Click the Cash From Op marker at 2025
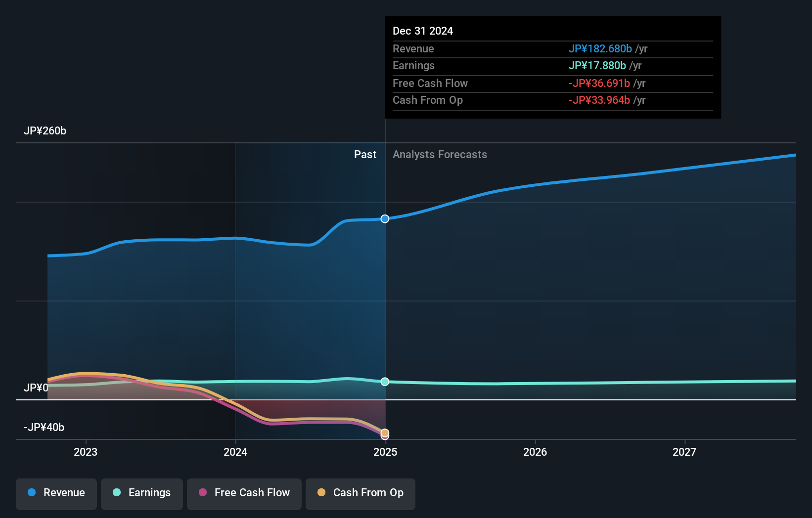 pyautogui.click(x=385, y=432)
